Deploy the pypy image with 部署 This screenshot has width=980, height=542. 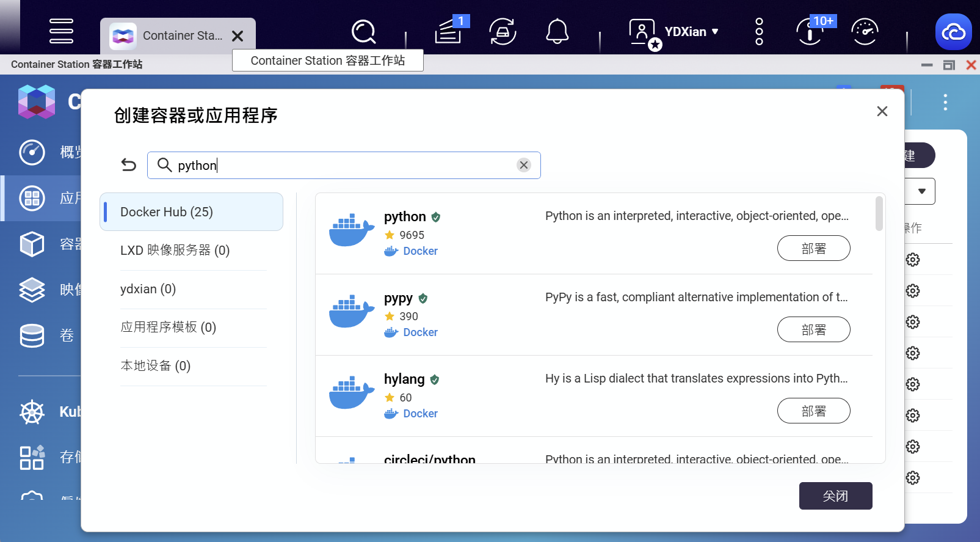click(x=813, y=329)
